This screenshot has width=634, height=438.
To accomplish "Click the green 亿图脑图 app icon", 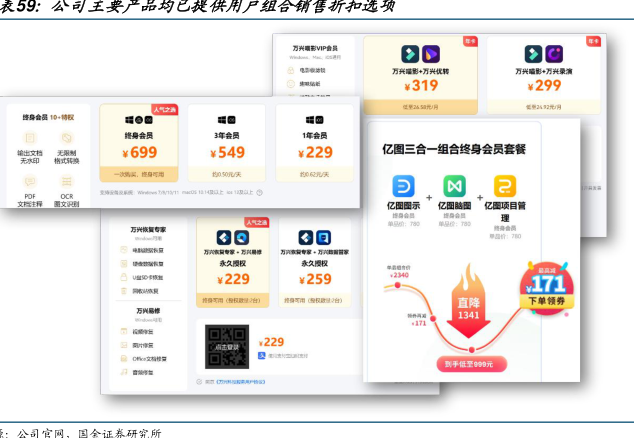I will 454,186.
